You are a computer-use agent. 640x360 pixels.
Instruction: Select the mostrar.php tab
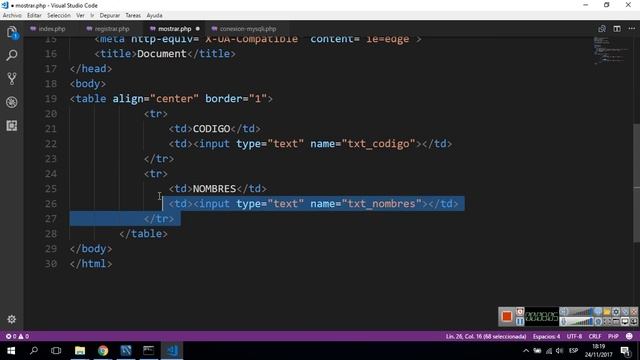click(x=174, y=29)
